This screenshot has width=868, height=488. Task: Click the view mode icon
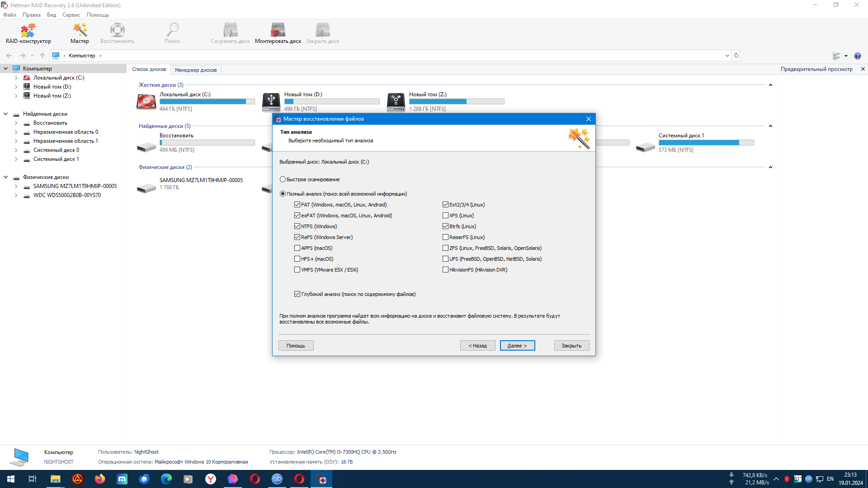(x=836, y=56)
